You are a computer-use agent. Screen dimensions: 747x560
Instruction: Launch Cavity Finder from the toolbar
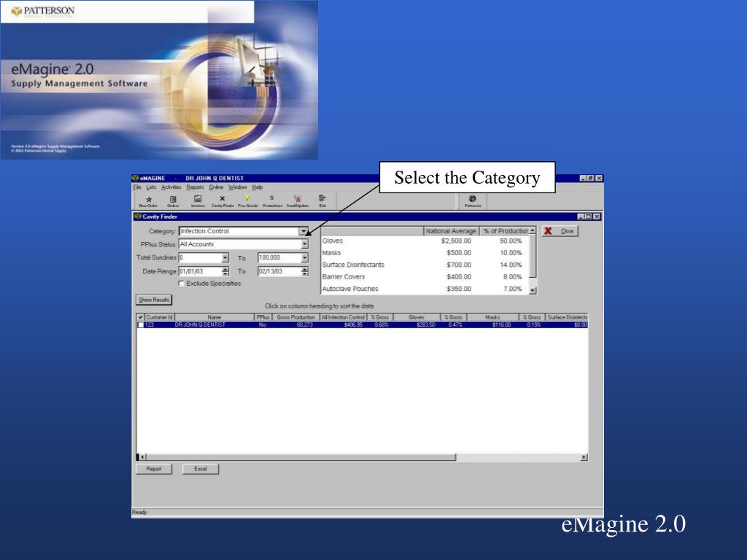[222, 201]
